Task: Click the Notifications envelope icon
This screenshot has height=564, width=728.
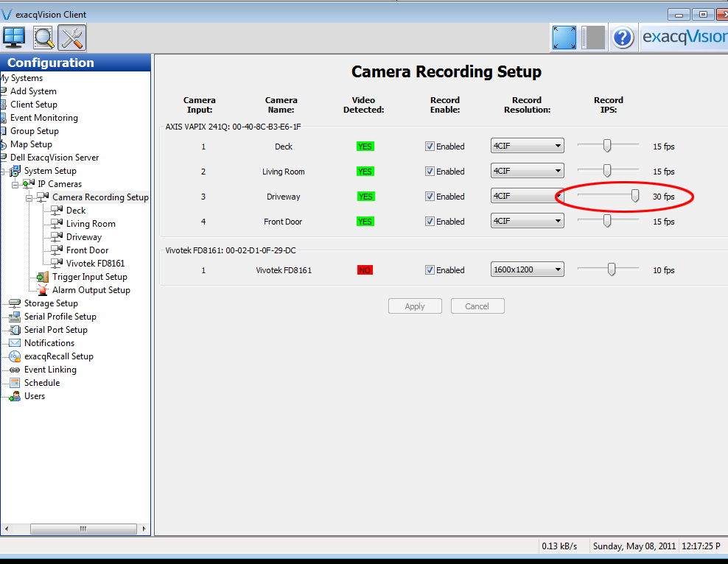Action: [x=15, y=343]
